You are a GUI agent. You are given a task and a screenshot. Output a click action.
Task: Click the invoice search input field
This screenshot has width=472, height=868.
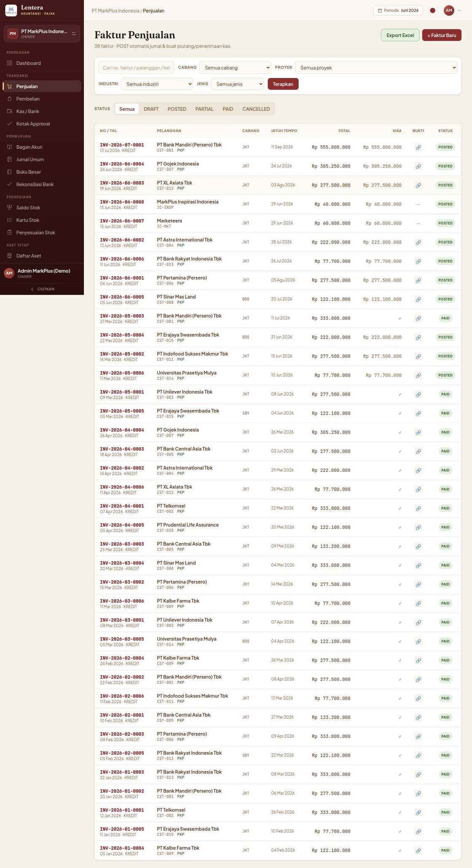pyautogui.click(x=136, y=67)
